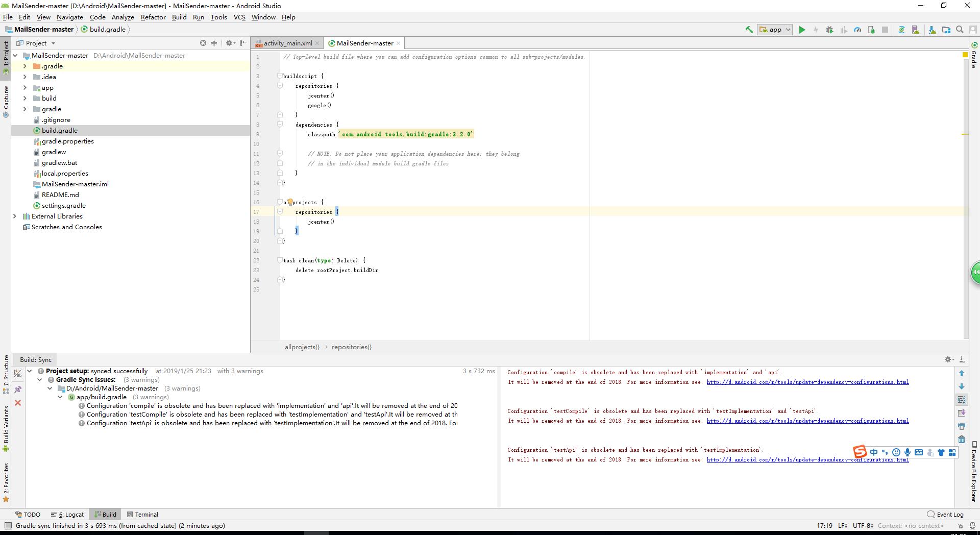Clear build output with trash icon
The height and width of the screenshot is (535, 980).
pos(962,440)
